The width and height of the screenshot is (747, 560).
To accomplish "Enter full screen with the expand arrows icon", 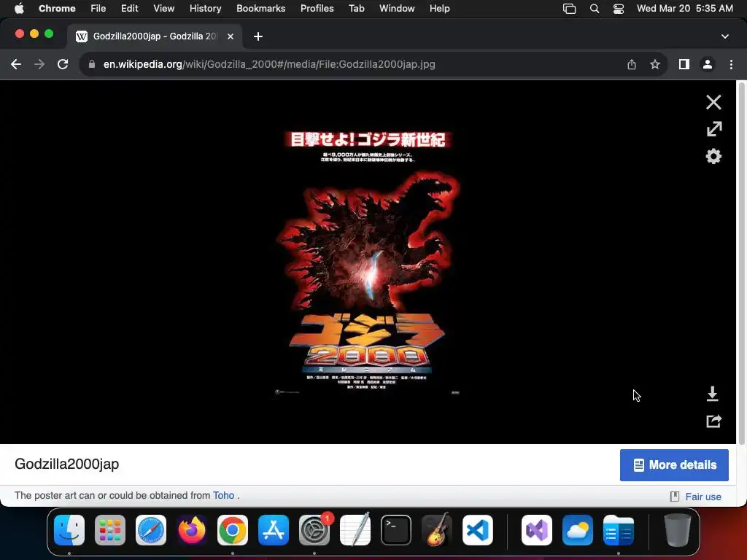I will (x=713, y=129).
